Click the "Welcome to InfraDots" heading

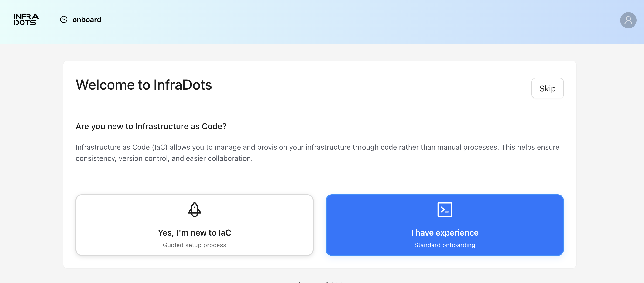pos(144,85)
